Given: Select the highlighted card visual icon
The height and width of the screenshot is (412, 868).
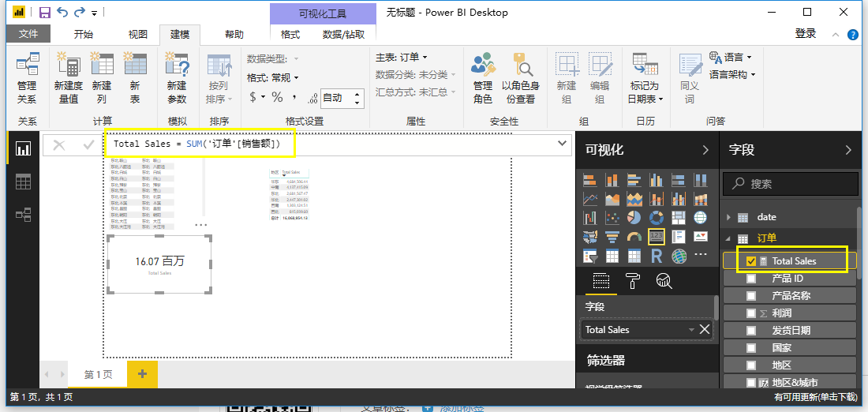Looking at the screenshot, I should 657,237.
